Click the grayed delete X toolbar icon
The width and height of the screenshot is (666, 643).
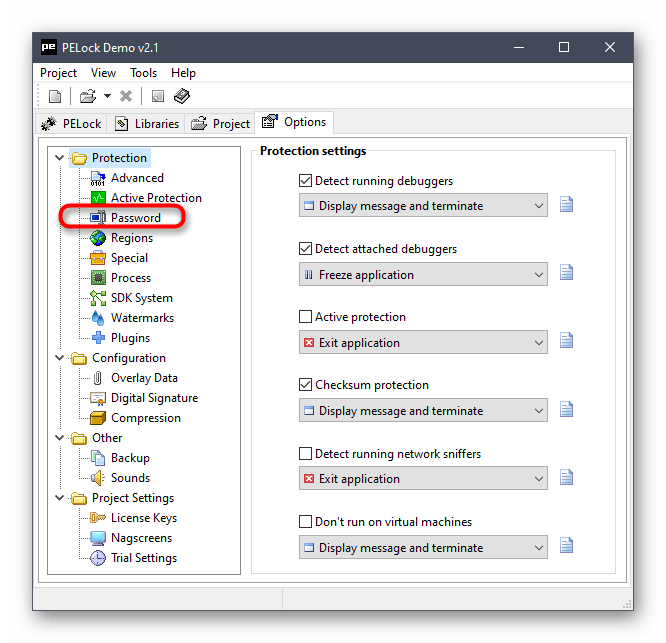tap(126, 96)
